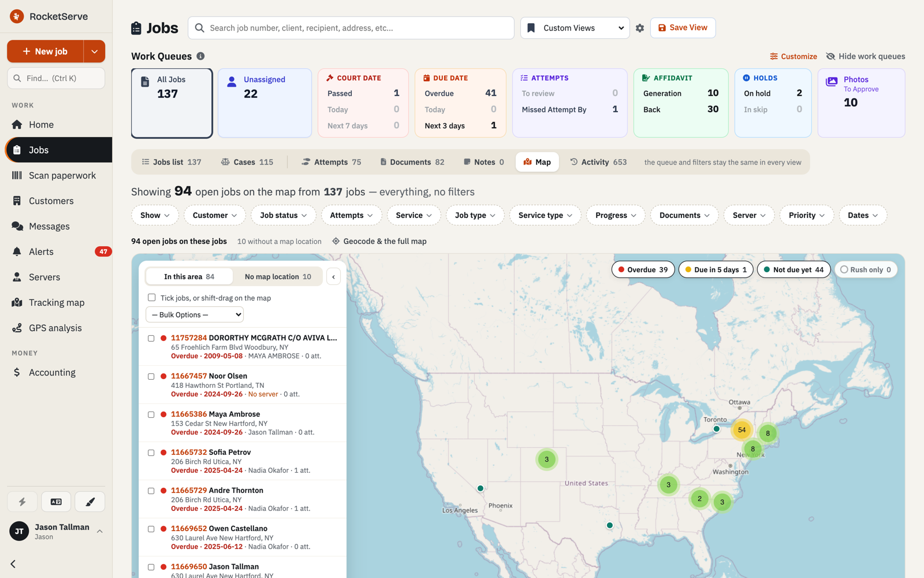Viewport: 924px width, 578px height.
Task: Open settings gear beside Custom Views
Action: click(640, 28)
